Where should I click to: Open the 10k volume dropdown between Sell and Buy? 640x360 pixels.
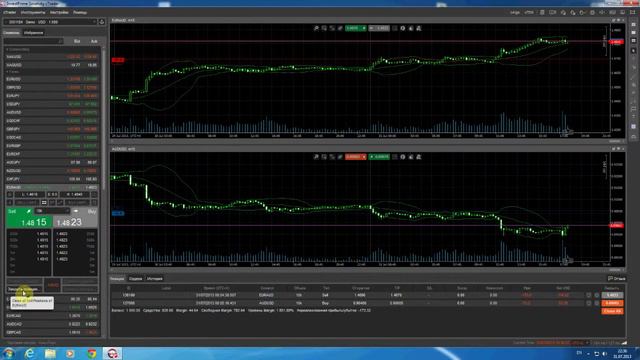click(x=52, y=211)
